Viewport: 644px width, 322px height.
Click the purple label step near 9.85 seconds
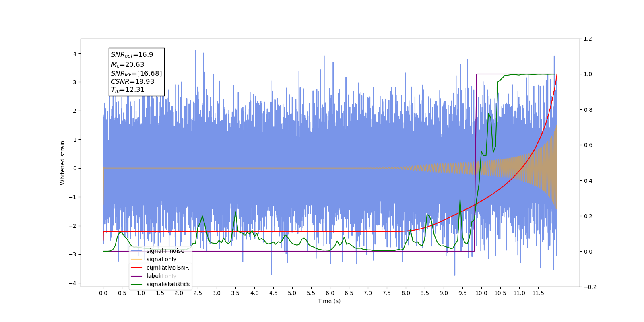click(475, 163)
